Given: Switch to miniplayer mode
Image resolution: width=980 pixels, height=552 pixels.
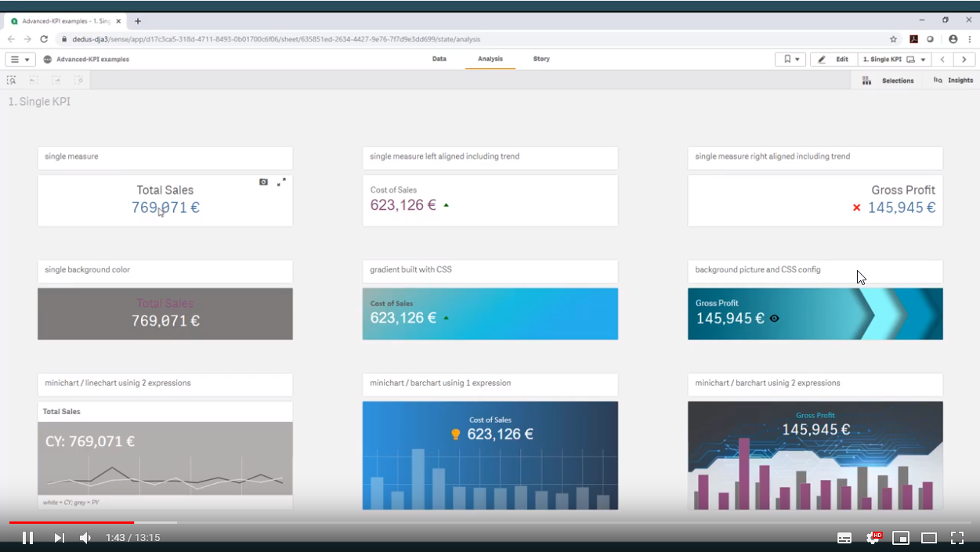Looking at the screenshot, I should (901, 538).
